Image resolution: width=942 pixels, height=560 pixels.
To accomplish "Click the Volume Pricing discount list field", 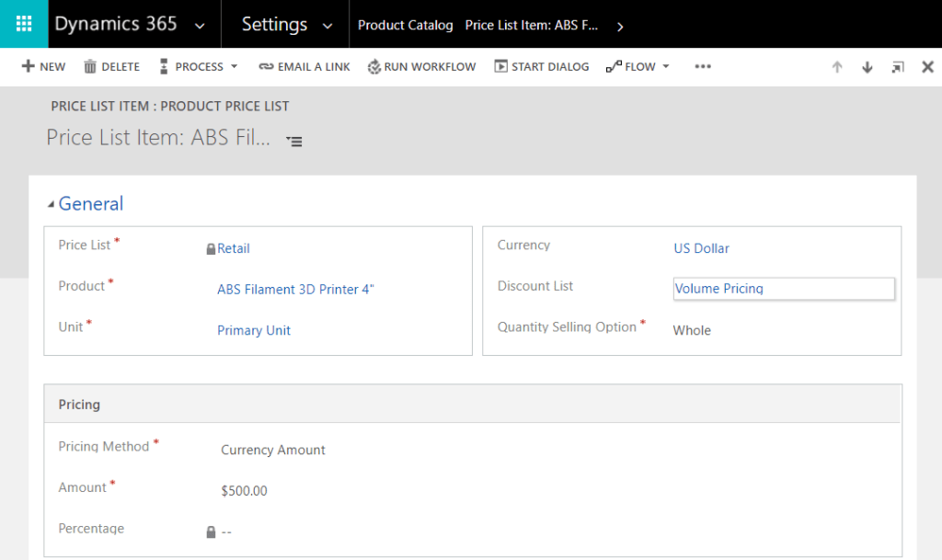I will [783, 289].
